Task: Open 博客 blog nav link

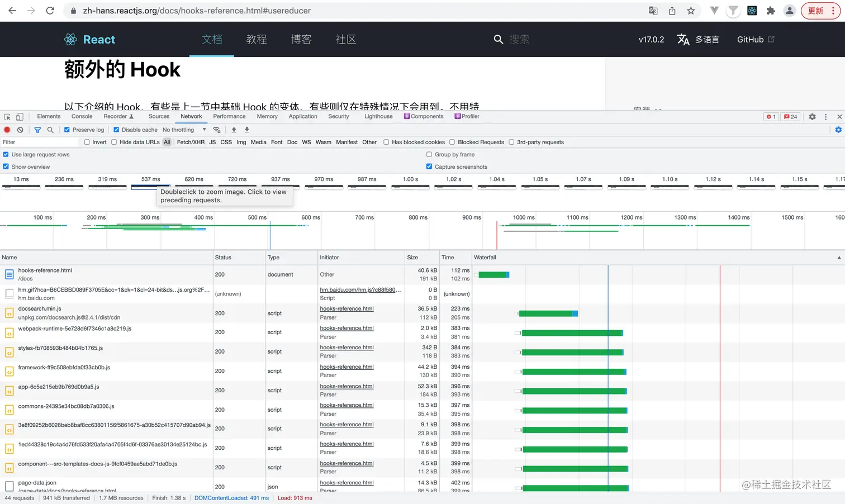Action: [301, 39]
